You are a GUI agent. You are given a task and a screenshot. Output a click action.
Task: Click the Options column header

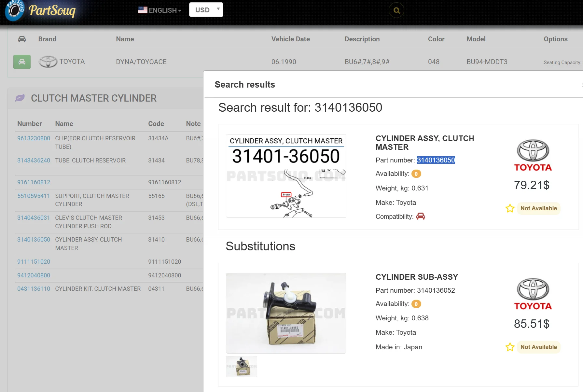[x=556, y=39]
